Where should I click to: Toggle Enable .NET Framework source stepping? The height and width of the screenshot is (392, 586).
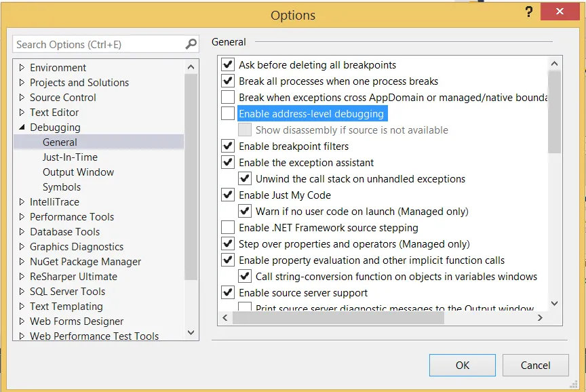pos(228,228)
